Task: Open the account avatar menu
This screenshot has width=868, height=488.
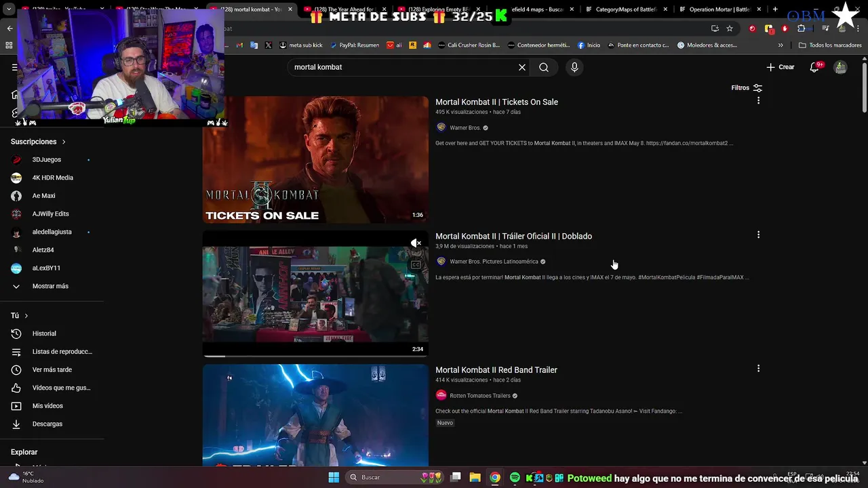Action: coord(840,67)
